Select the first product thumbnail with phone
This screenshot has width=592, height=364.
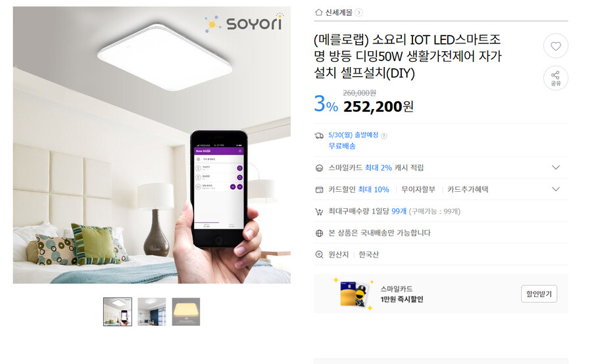(118, 311)
